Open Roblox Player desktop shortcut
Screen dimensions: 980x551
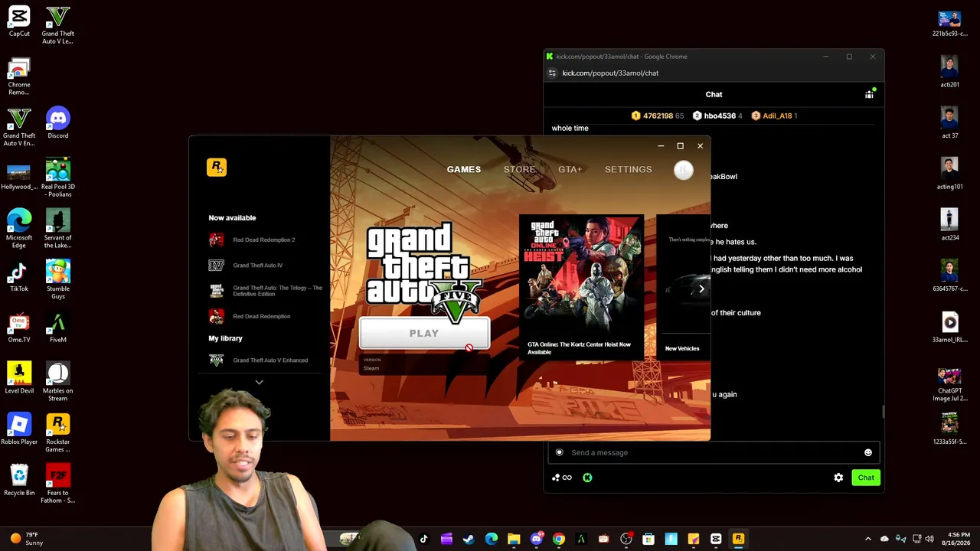point(19,429)
